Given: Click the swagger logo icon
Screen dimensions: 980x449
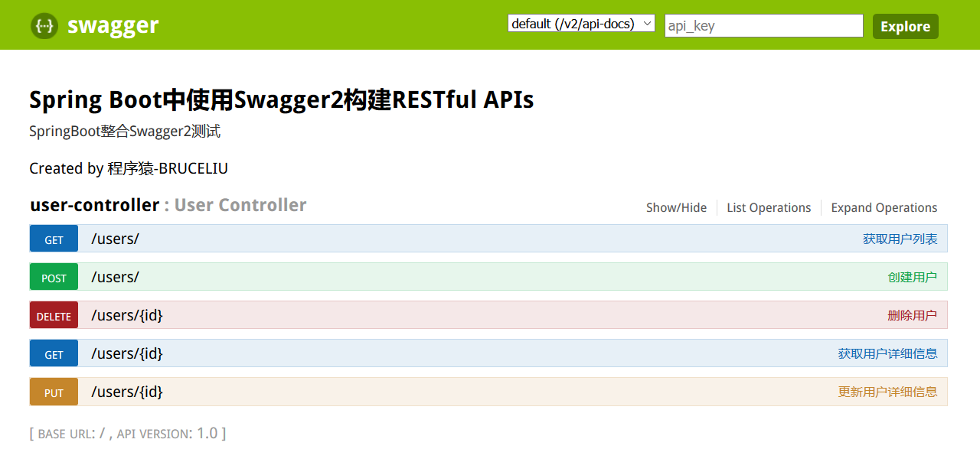Looking at the screenshot, I should (44, 26).
